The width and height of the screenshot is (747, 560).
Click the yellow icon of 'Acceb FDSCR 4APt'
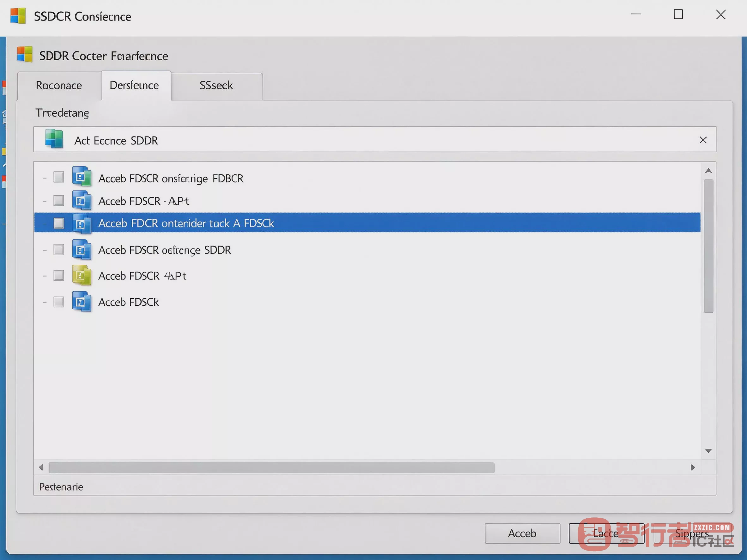pos(82,275)
